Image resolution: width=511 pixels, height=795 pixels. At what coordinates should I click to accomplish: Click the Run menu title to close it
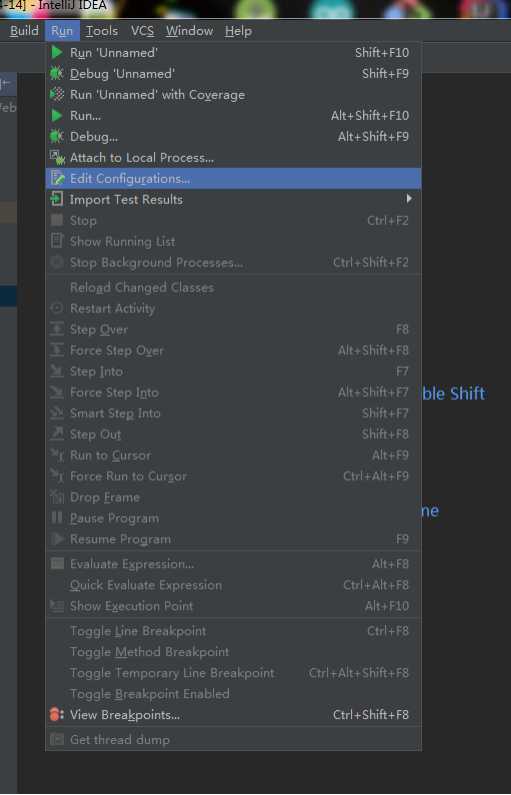point(62,31)
